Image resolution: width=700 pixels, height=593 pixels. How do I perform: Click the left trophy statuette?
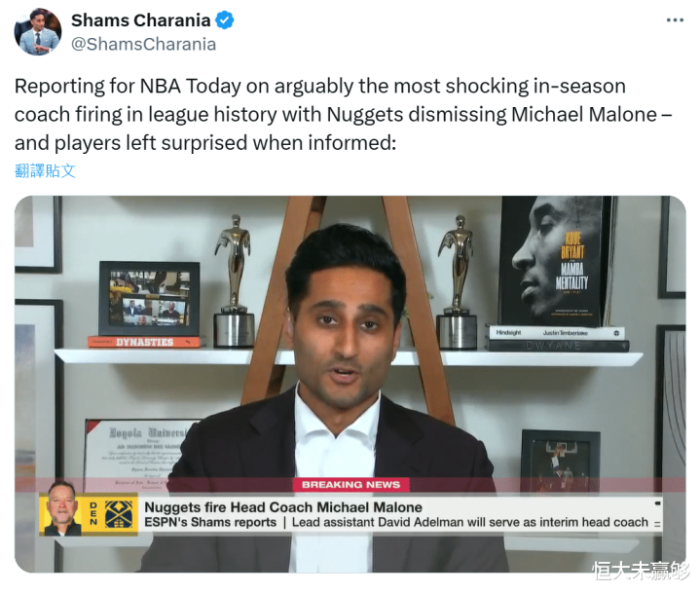(234, 281)
